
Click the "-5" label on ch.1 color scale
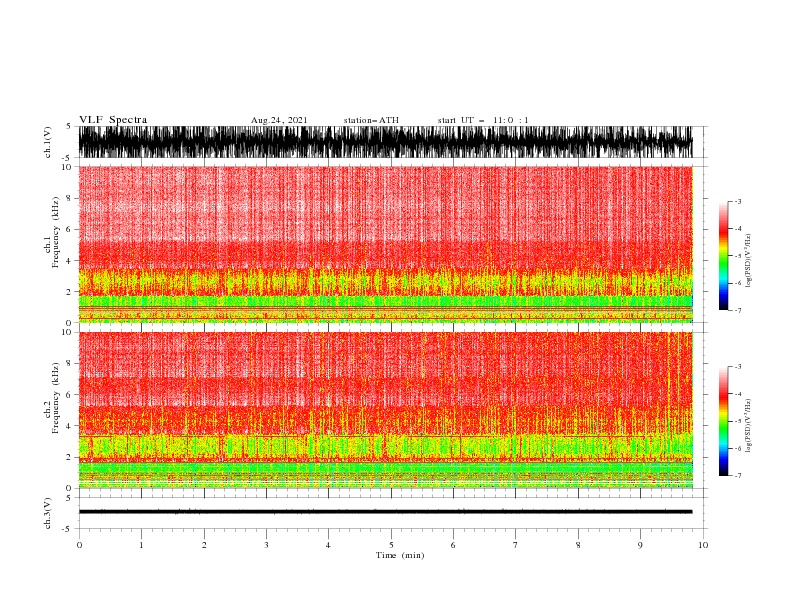click(737, 256)
